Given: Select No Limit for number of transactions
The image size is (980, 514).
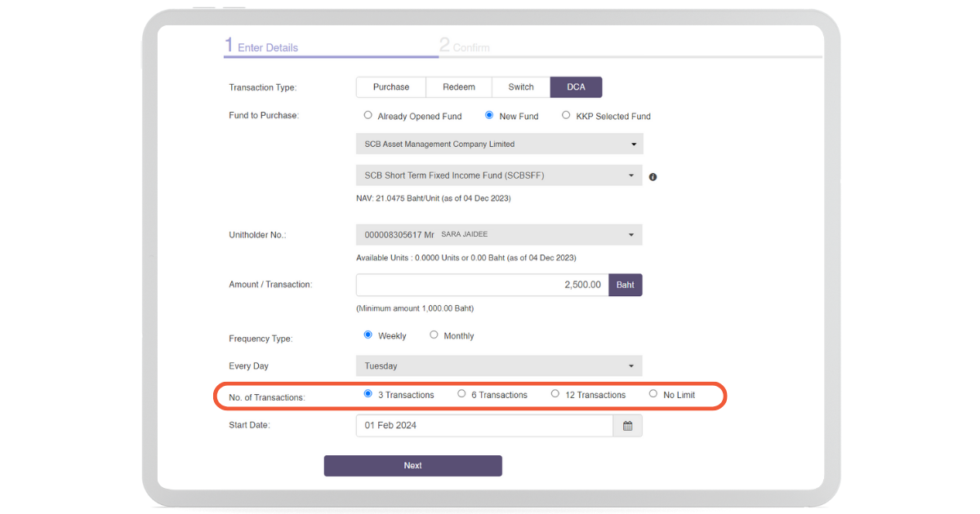Looking at the screenshot, I should point(653,394).
